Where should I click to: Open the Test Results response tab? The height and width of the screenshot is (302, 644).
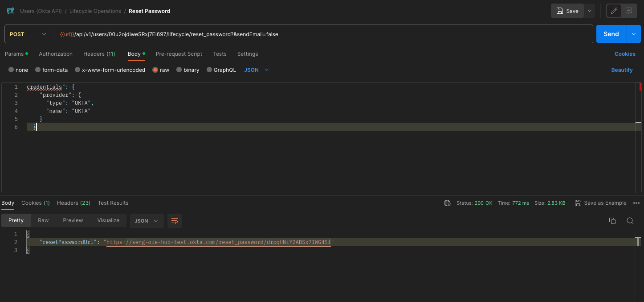[113, 203]
